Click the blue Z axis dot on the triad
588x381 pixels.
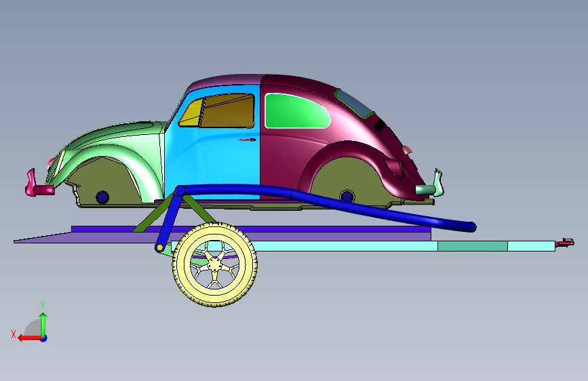tap(44, 338)
